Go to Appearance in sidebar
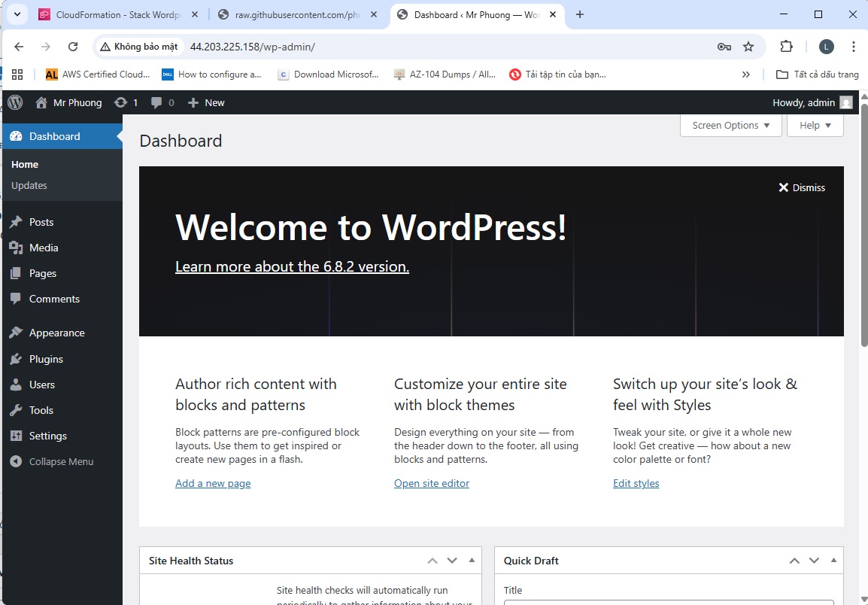Image resolution: width=868 pixels, height=605 pixels. tap(56, 333)
